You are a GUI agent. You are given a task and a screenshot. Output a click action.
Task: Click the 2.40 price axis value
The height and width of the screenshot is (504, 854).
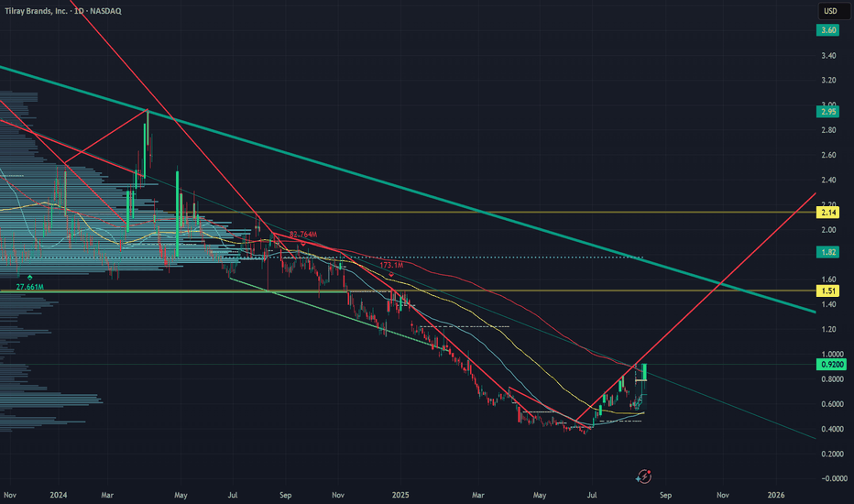click(828, 180)
